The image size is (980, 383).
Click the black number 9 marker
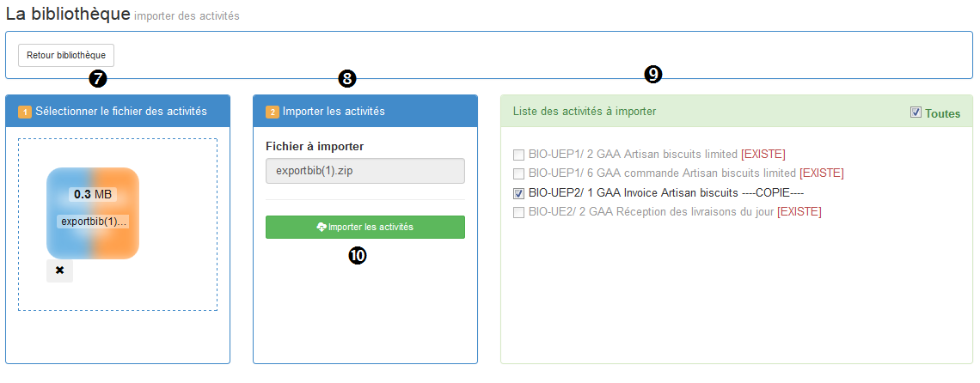pyautogui.click(x=652, y=75)
